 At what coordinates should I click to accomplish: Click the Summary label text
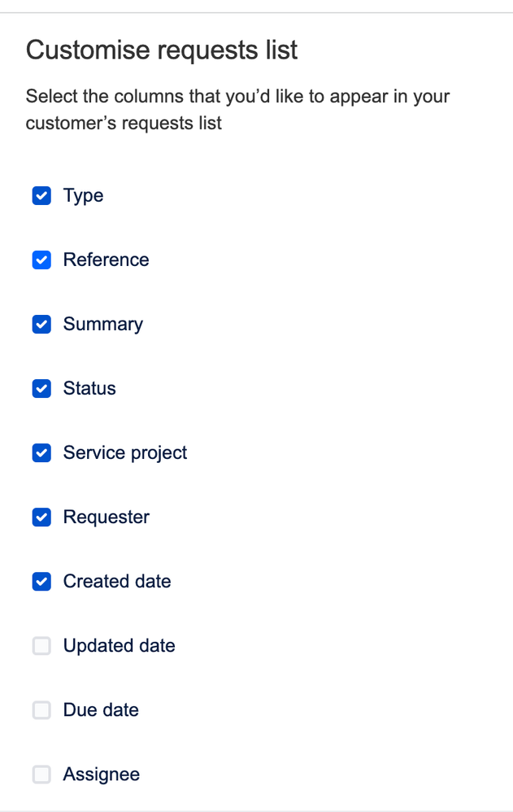point(102,324)
